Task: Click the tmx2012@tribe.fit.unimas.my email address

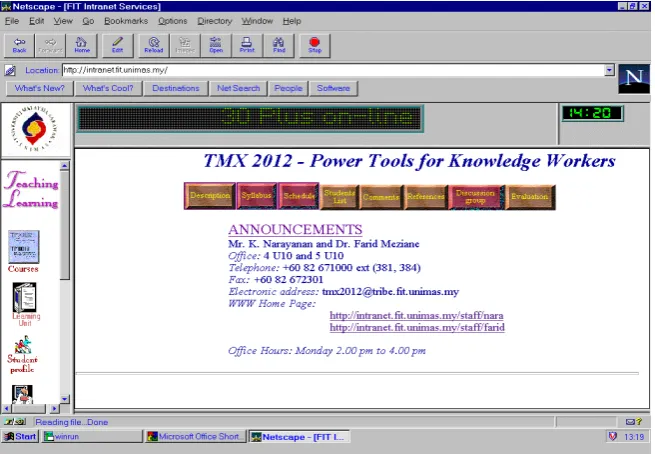Action: (390, 292)
